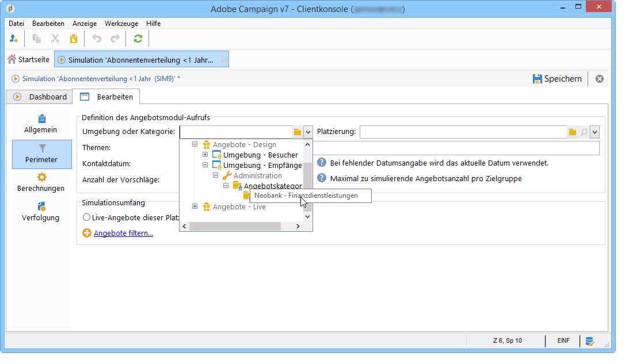Select Angebote - Design in tree
The image size is (629, 364).
click(x=245, y=145)
